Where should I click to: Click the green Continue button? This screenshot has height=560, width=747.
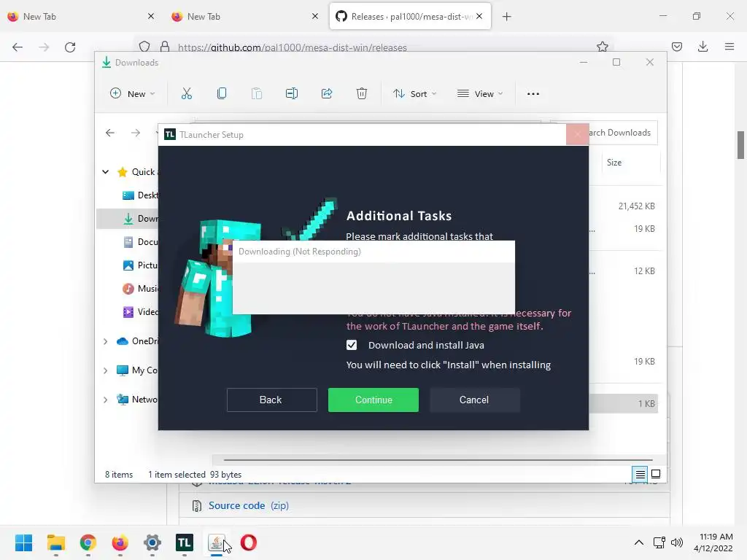point(373,400)
